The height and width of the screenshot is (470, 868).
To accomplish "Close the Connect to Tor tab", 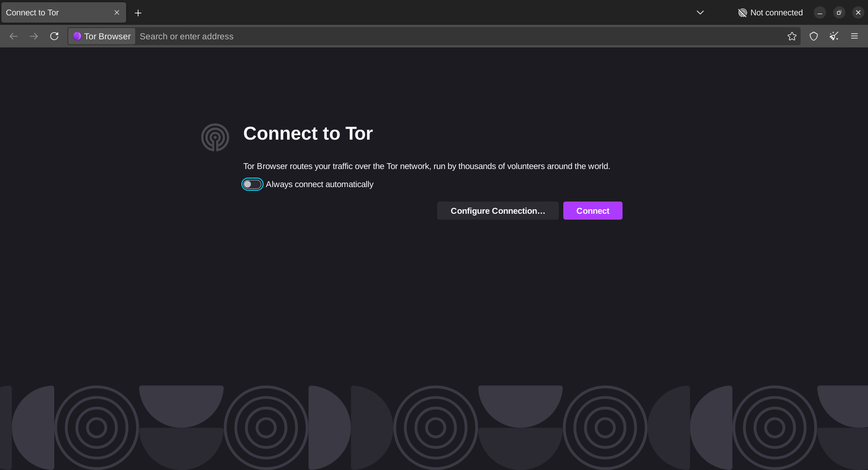I will click(x=117, y=13).
